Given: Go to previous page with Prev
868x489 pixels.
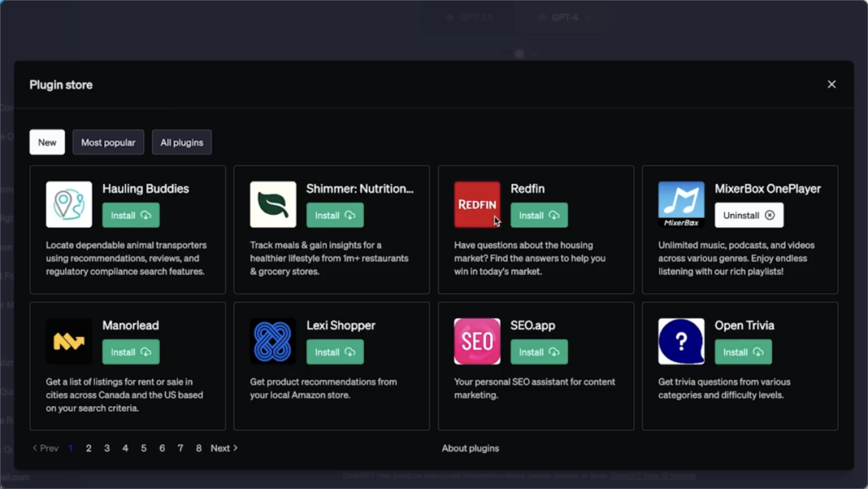Looking at the screenshot, I should point(45,448).
